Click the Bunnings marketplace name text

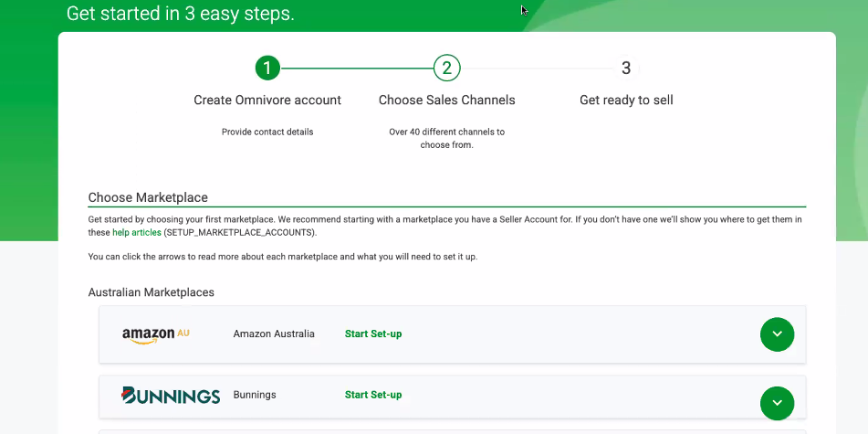click(255, 395)
